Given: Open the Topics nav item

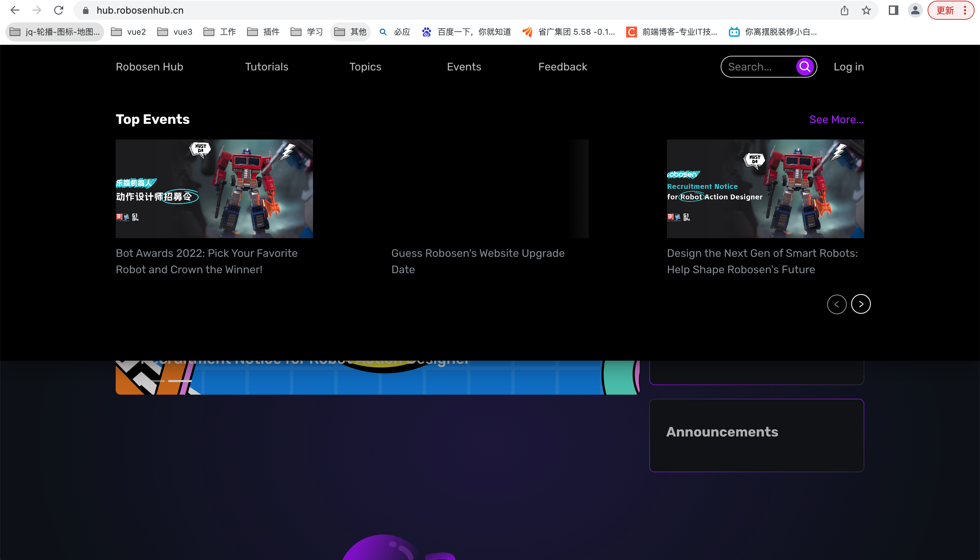Looking at the screenshot, I should (x=365, y=67).
